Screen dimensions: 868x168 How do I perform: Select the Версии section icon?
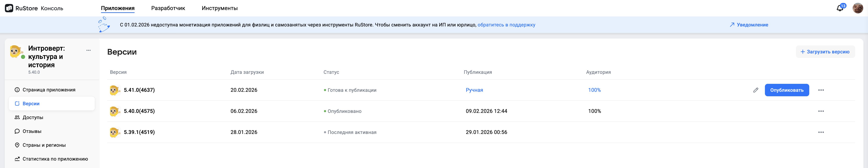17,104
